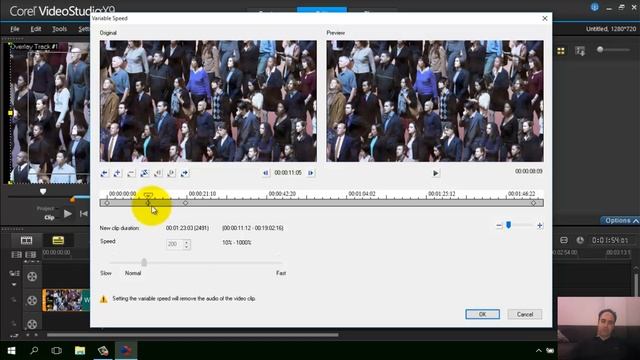Select the third key frame diamond past 00:00:21:10
Viewport: 640px width, 360px height.
[186, 203]
